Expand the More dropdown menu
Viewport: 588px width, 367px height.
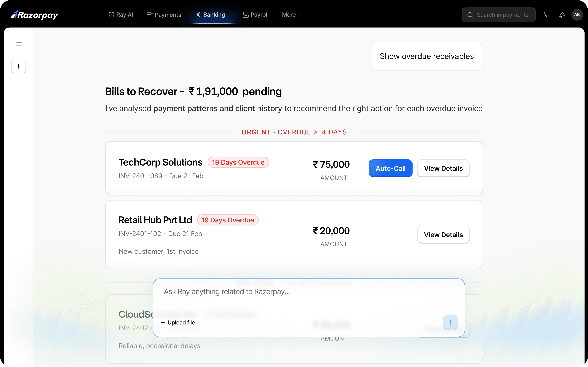point(292,15)
